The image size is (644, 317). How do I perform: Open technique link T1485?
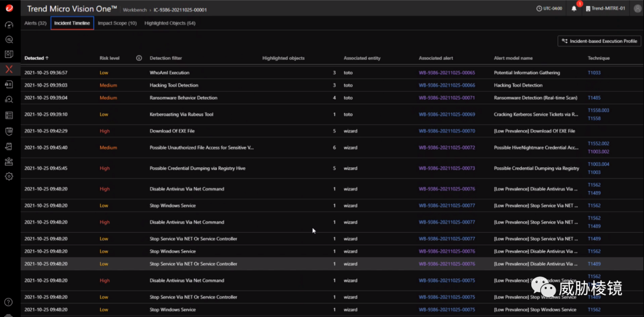594,98
